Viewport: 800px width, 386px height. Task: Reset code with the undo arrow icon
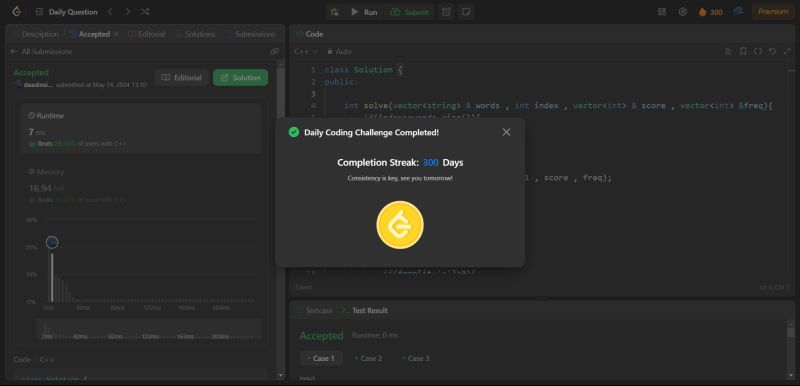772,52
